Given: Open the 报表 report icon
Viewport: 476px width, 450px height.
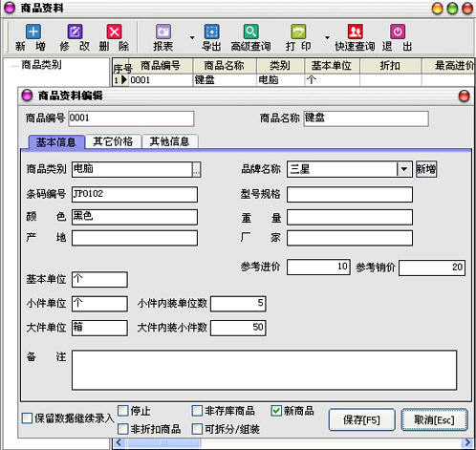Looking at the screenshot, I should tap(163, 32).
